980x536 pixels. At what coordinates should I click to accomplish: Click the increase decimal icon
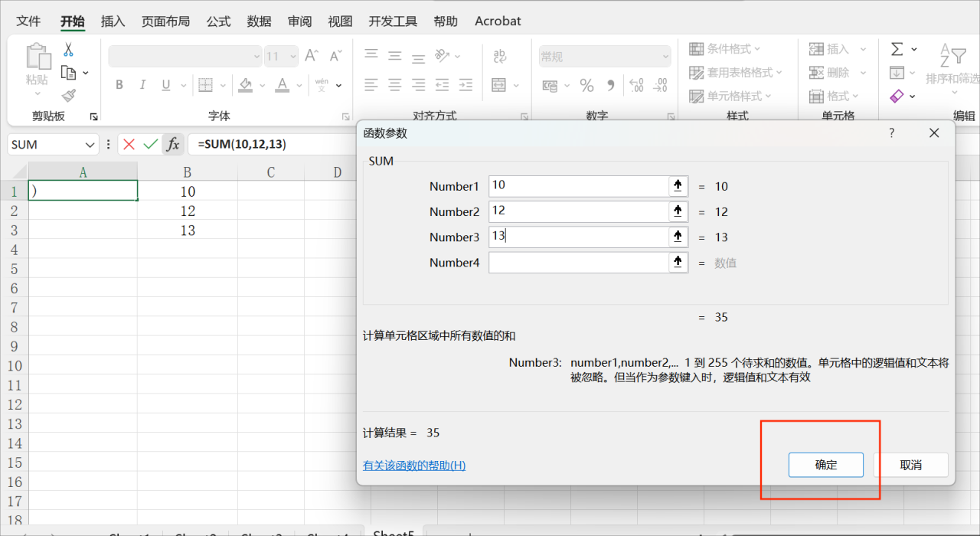[x=636, y=85]
